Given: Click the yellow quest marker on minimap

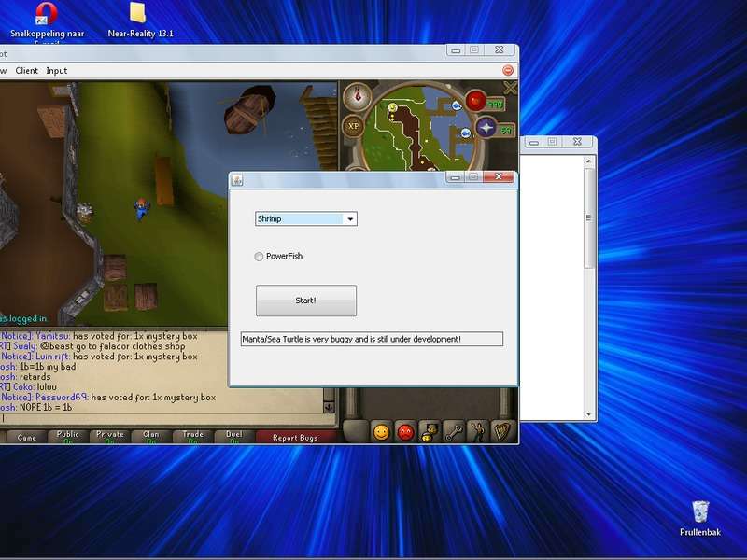Looking at the screenshot, I should click(392, 107).
